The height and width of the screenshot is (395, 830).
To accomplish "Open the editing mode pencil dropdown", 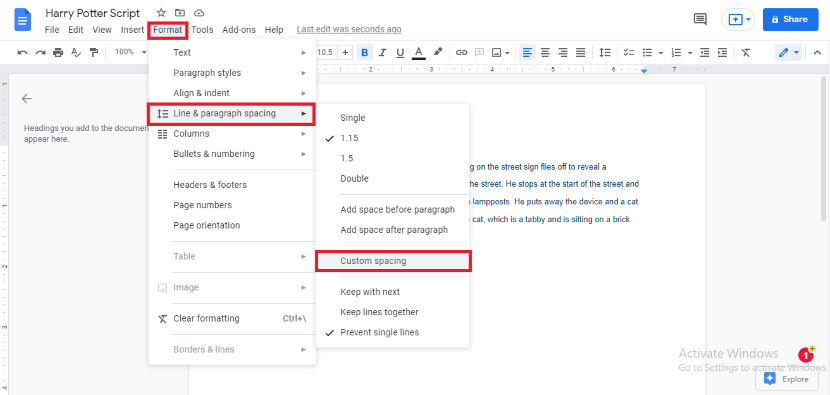I will tap(788, 52).
